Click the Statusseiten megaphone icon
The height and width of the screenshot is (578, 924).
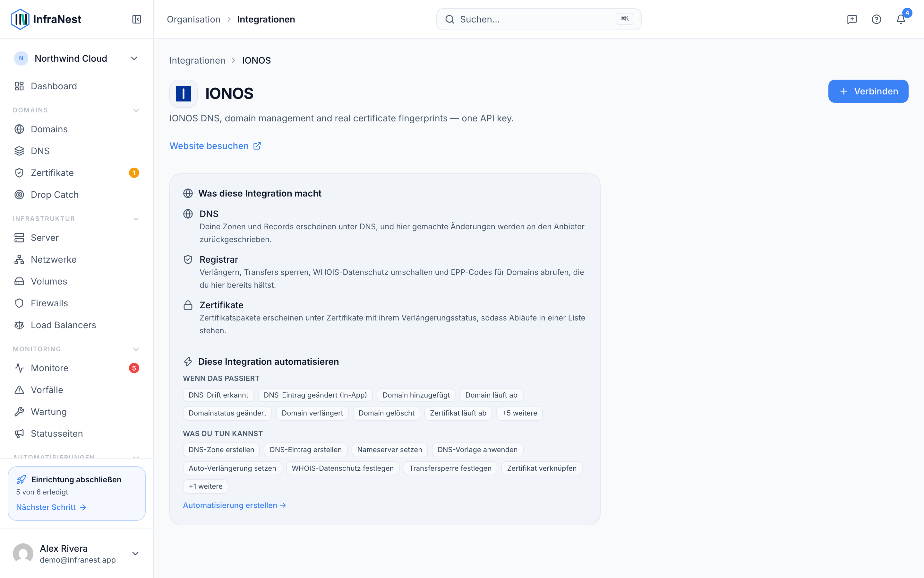19,433
